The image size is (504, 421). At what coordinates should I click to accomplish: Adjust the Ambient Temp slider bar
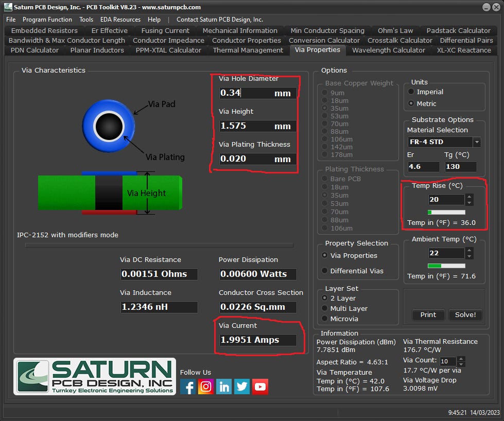point(446,266)
